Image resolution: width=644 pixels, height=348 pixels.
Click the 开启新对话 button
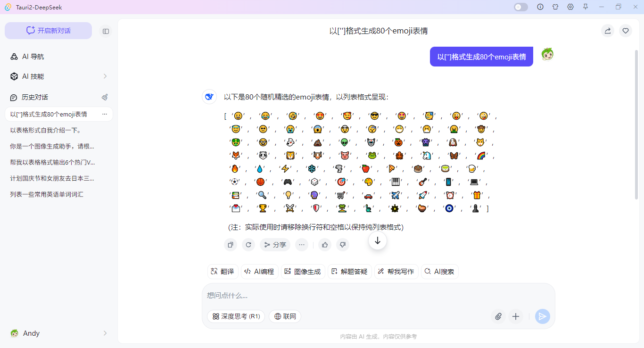(x=48, y=31)
